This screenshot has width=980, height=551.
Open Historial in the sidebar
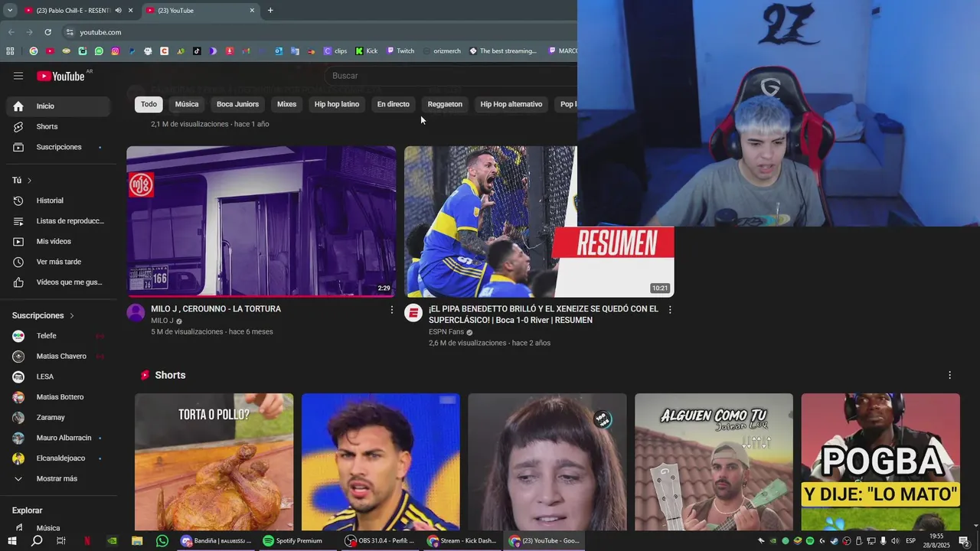click(x=58, y=201)
